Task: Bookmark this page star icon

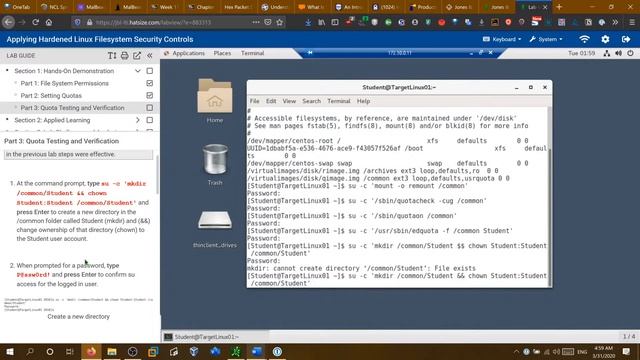Action: click(x=280, y=22)
